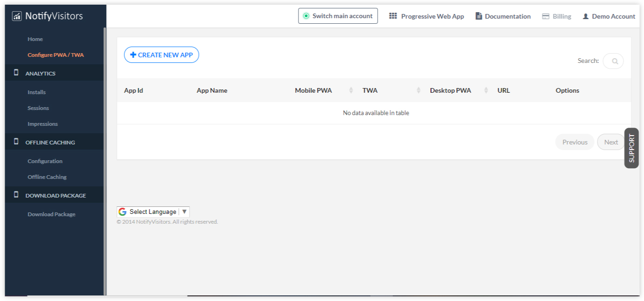Open the Support side tab
This screenshot has width=644, height=301.
tap(631, 148)
